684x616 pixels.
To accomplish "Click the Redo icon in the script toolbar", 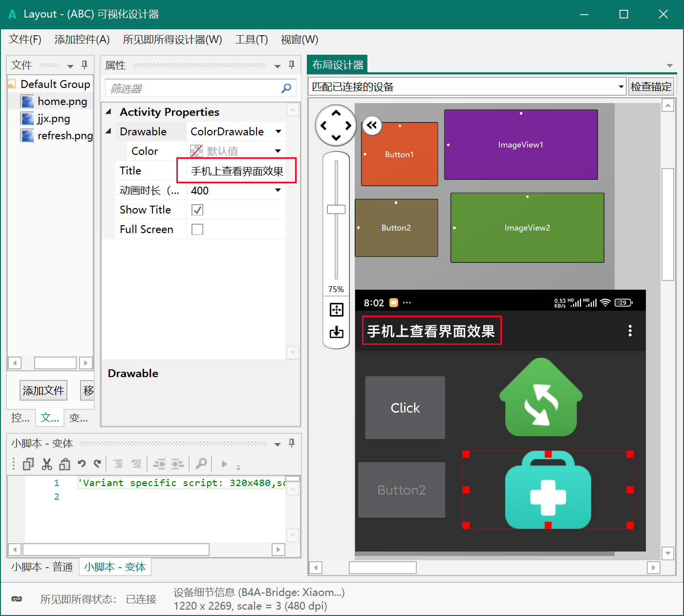I will (97, 464).
